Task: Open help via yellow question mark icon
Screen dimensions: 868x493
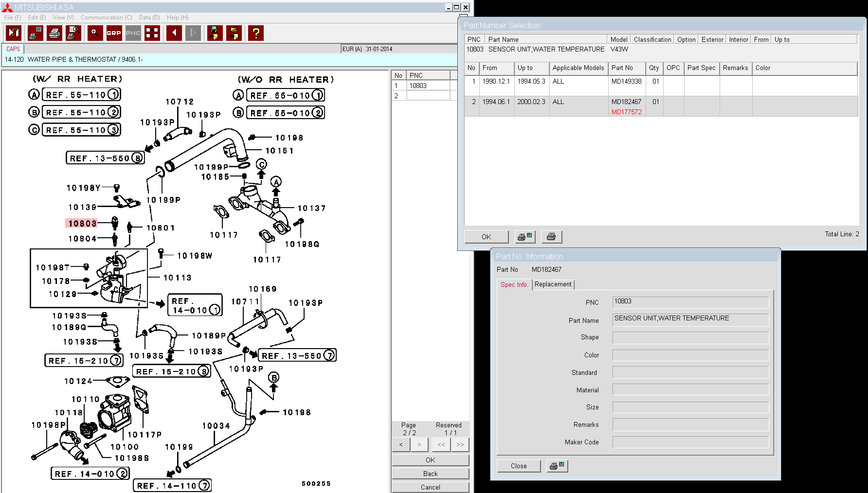Action: [x=255, y=33]
